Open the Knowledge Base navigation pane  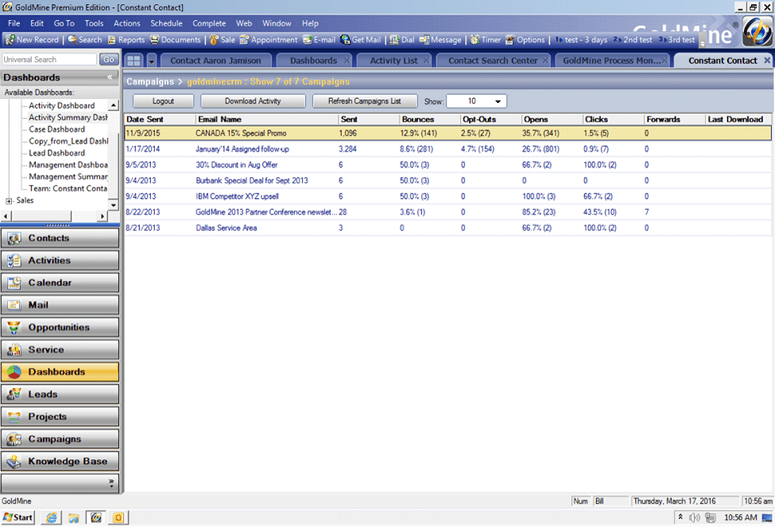[60, 461]
